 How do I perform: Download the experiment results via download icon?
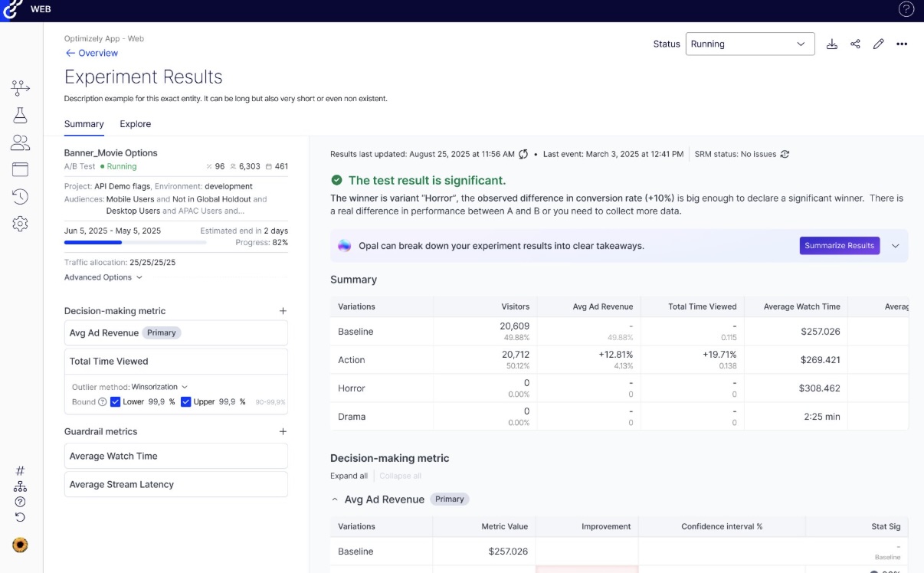[x=832, y=44]
